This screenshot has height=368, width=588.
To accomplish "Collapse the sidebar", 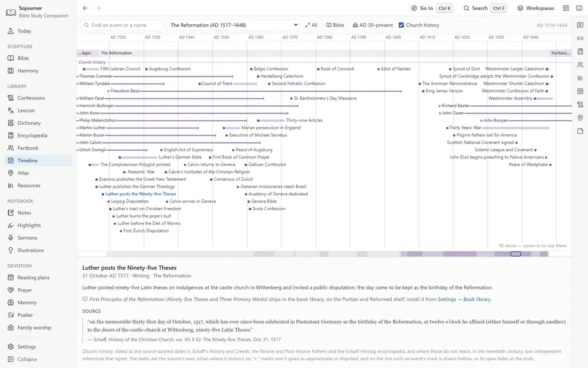I will point(38,359).
